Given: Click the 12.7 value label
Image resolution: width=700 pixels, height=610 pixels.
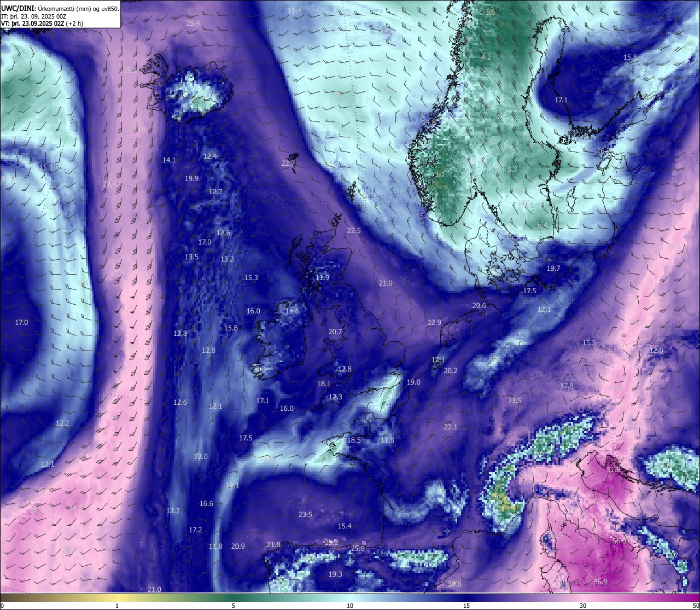Looking at the screenshot, I should click(215, 191).
